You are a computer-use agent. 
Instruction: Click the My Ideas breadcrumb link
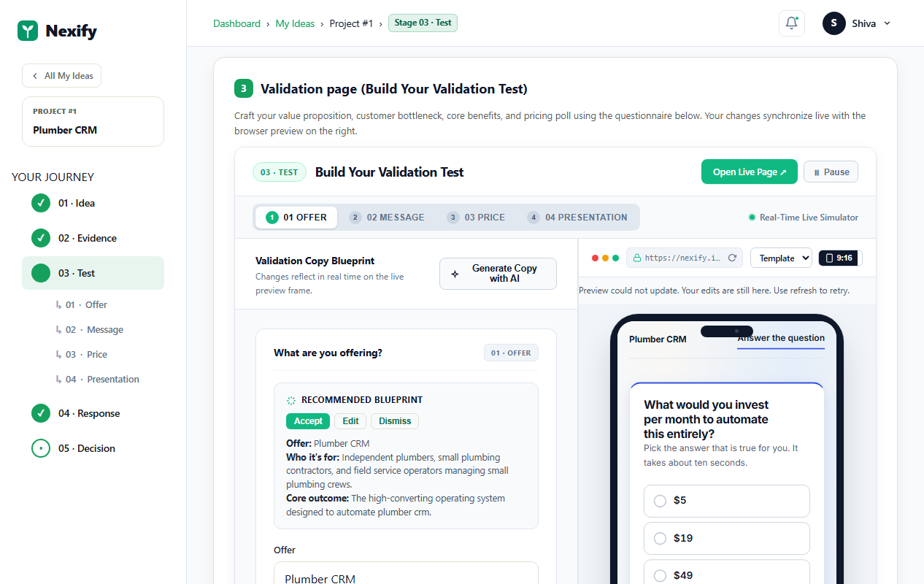295,23
